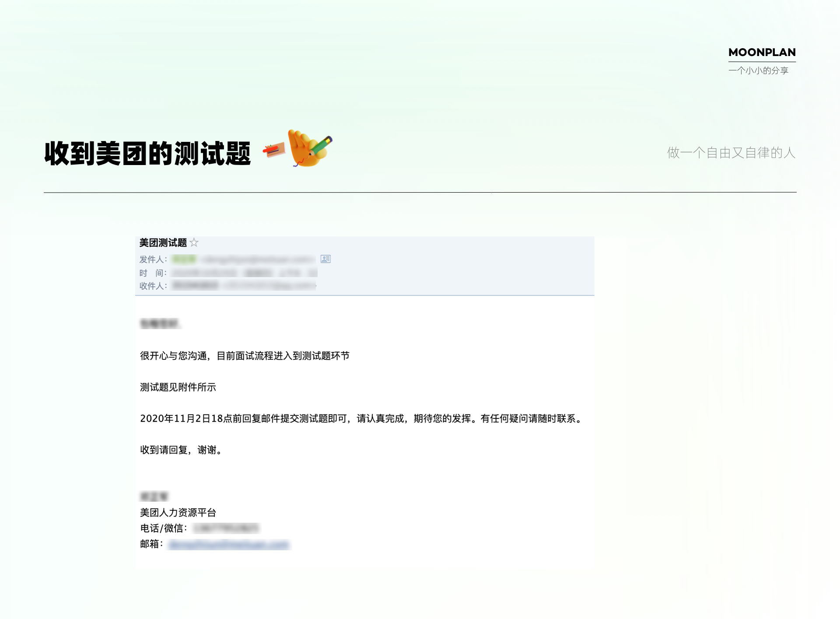Viewport: 840px width, 619px height.
Task: Open the blurred email link after 邮箱
Action: click(228, 545)
